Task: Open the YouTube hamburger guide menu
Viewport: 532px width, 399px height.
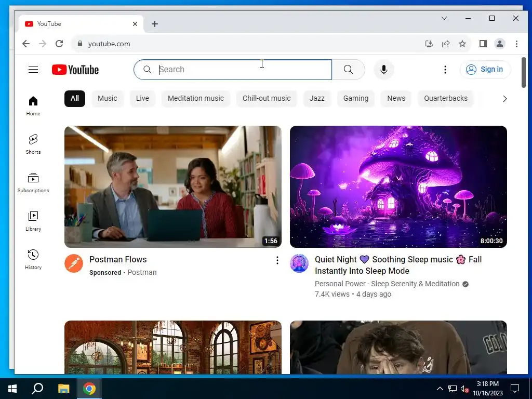Action: [x=33, y=70]
